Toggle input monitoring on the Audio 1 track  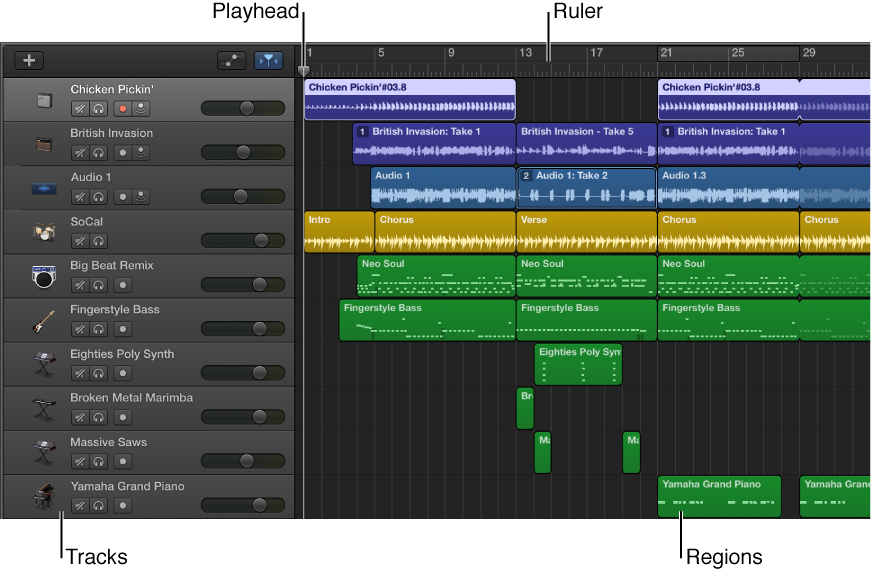point(140,195)
